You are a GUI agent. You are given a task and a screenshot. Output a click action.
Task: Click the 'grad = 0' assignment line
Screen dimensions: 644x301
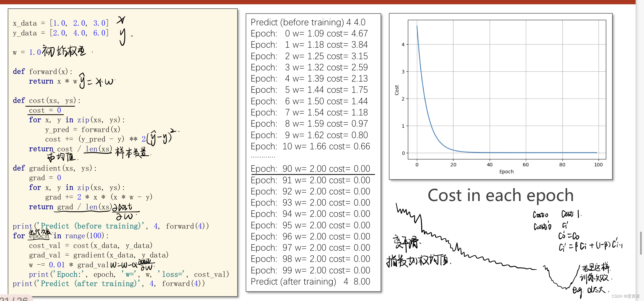coord(45,178)
